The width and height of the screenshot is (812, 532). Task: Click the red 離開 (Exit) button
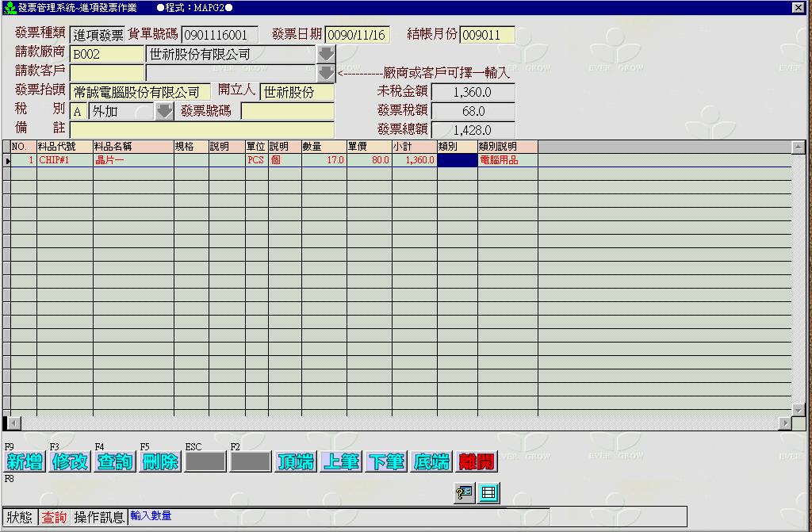(x=477, y=461)
